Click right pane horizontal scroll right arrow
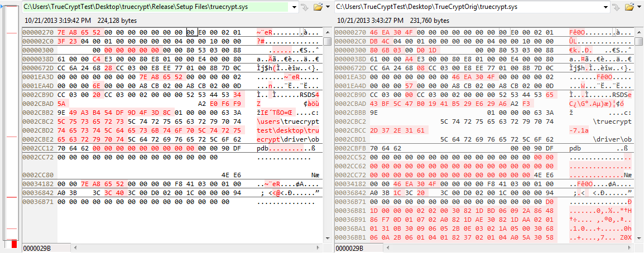The width and height of the screenshot is (644, 253). click(639, 248)
